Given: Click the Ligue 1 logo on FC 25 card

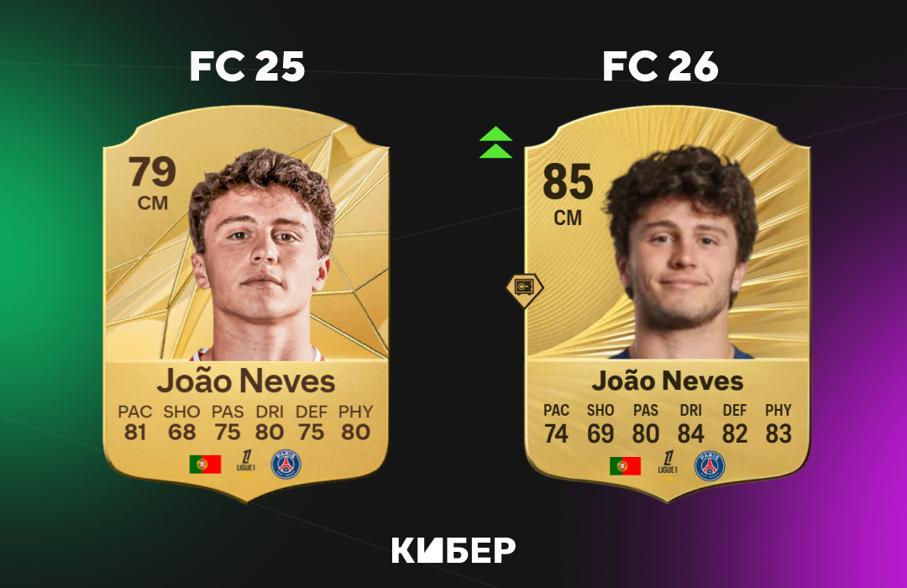Looking at the screenshot, I should pyautogui.click(x=246, y=463).
